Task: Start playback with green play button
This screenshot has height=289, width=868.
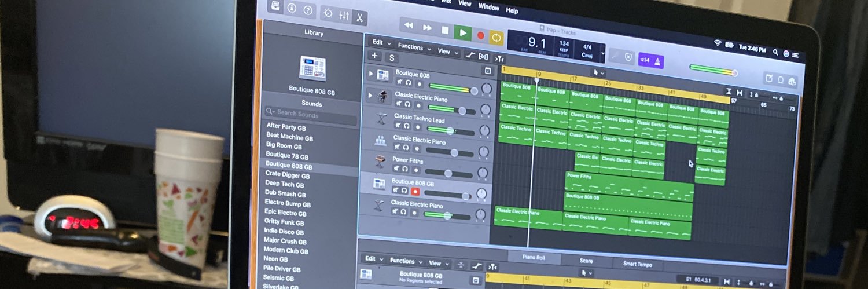Action: 462,32
